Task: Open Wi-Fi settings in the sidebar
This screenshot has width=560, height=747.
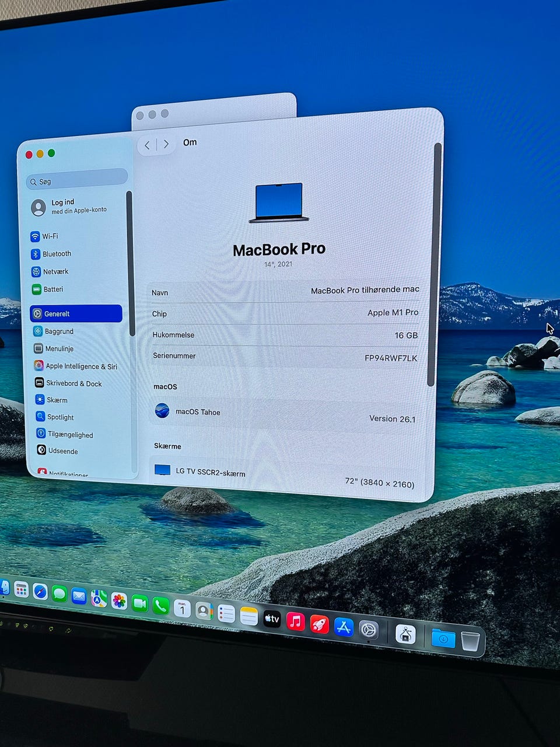Action: click(x=44, y=236)
